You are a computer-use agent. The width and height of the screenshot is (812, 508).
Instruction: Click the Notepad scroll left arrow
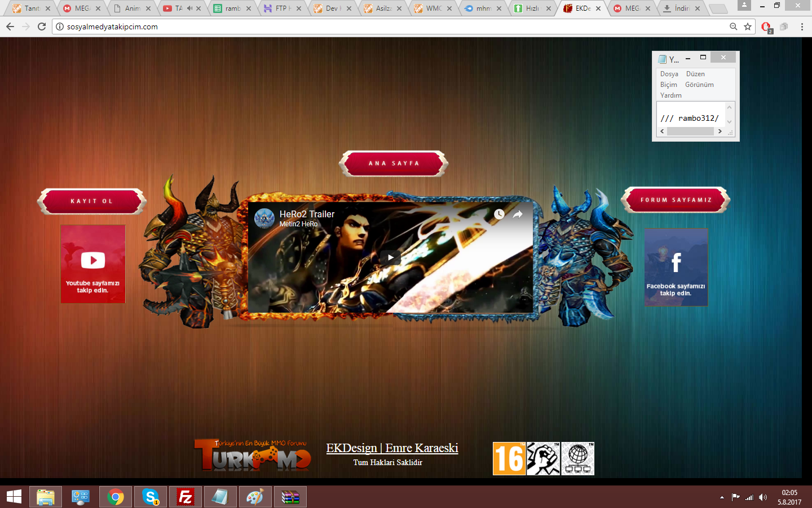coord(662,132)
